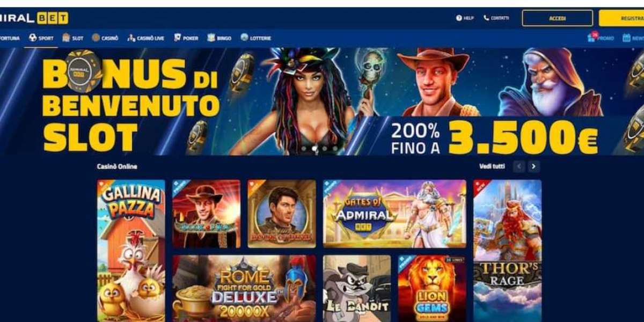Show previous casino games with left arrow
This screenshot has height=322, width=644.
[518, 166]
